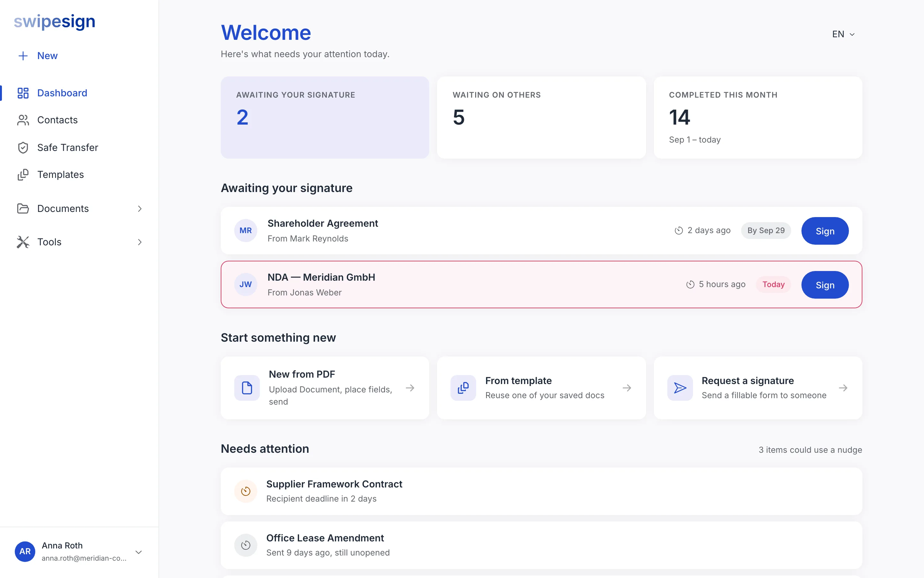Screen dimensions: 924x578
Task: Click the arrow on From template card
Action: pyautogui.click(x=627, y=388)
